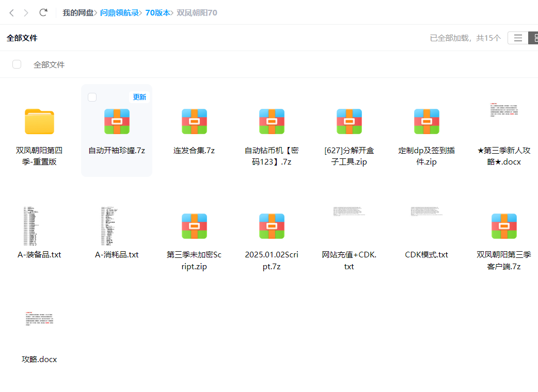538x392 pixels.
Task: Go to 我的网盘 in breadcrumb
Action: point(78,12)
